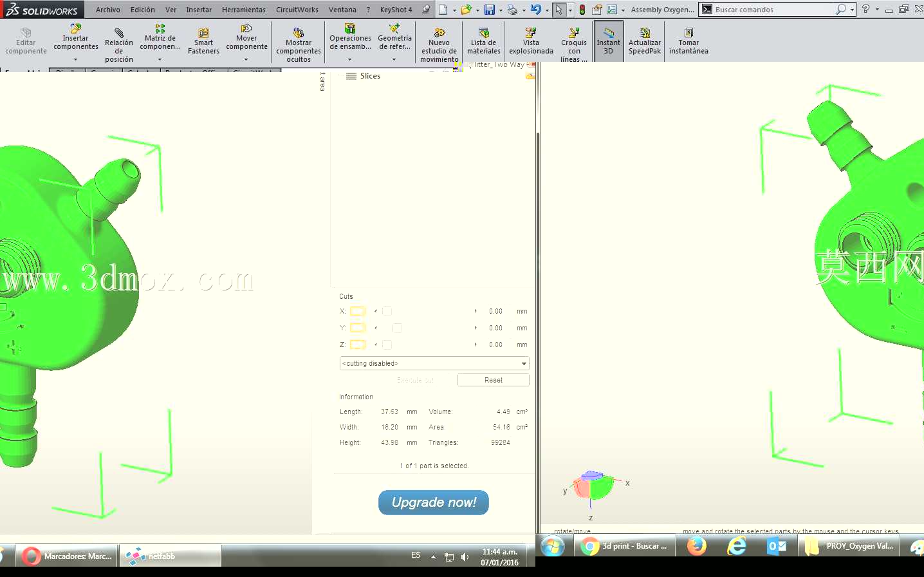Click the Reset button

pos(494,380)
